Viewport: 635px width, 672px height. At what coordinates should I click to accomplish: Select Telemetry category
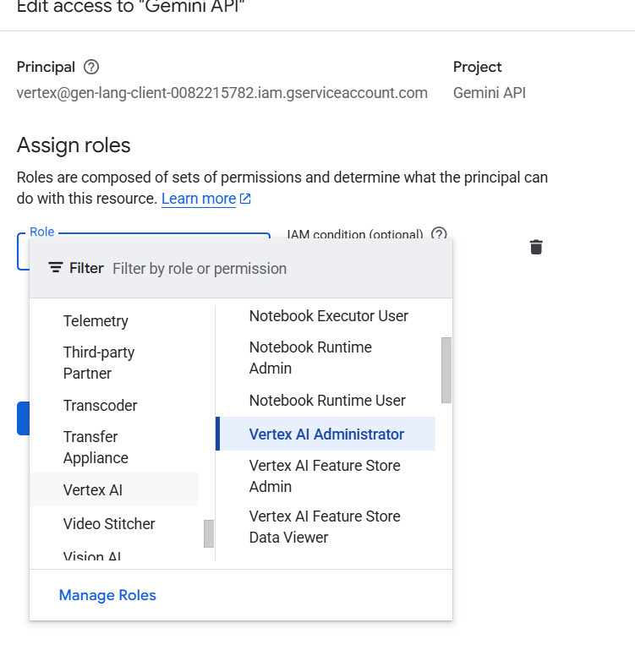pos(96,321)
